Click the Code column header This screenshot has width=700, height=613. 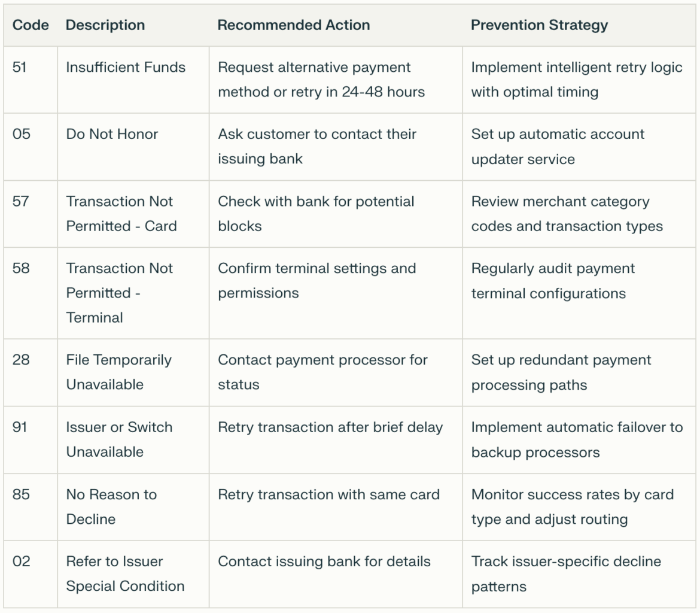(x=31, y=25)
